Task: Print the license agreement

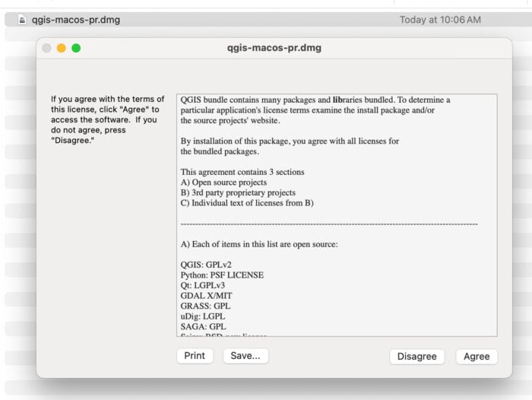Action: (x=195, y=356)
